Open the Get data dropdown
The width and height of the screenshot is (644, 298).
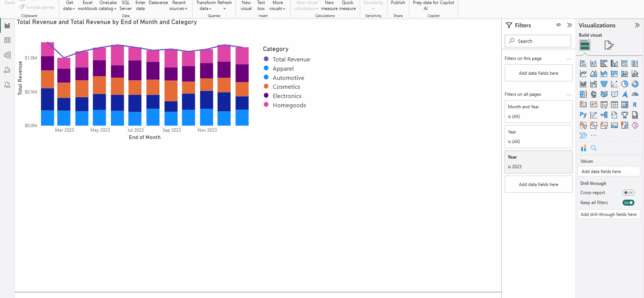[69, 6]
